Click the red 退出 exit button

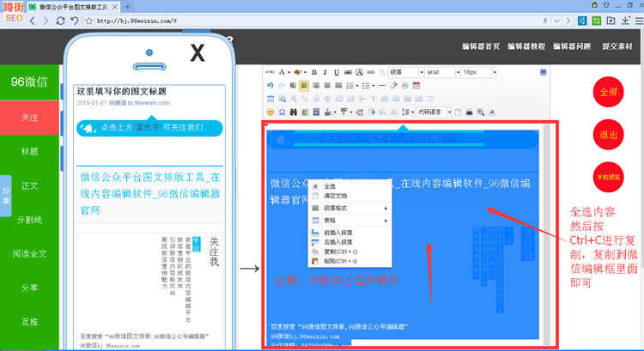608,135
